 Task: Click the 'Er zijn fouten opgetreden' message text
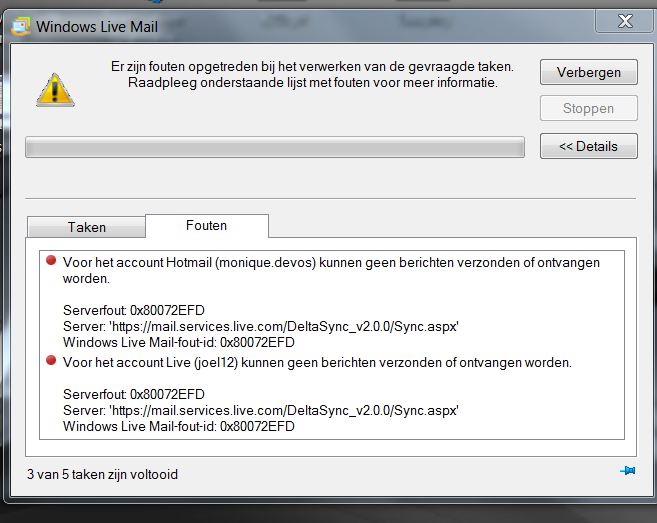click(x=312, y=75)
